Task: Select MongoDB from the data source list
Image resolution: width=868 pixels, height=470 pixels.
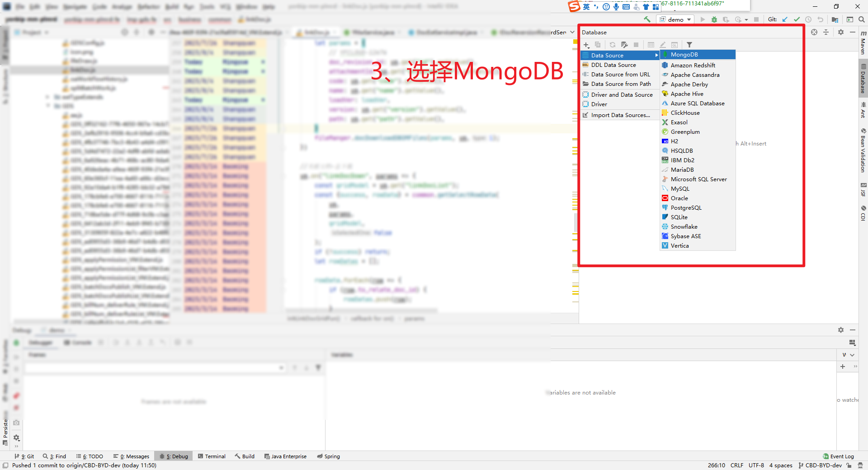Action: [685, 54]
